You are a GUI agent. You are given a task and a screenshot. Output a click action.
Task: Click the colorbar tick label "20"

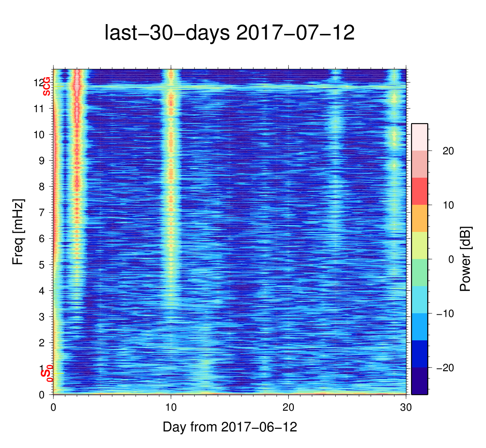click(448, 151)
